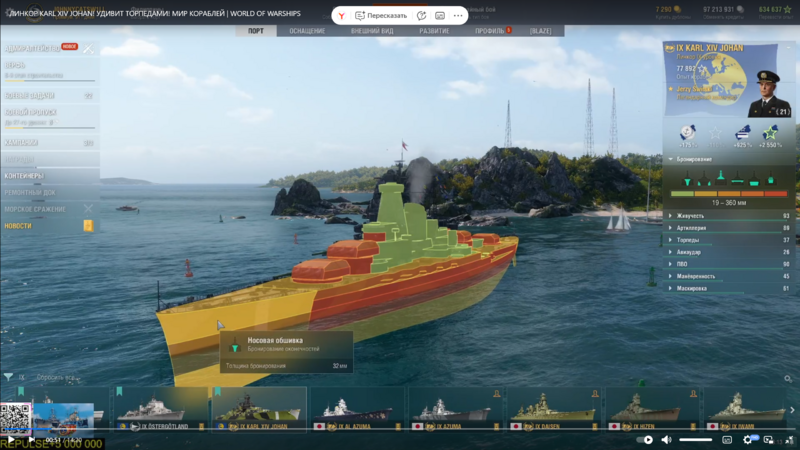Click the +175% economic bonus icon
Screen dimensions: 800x450
[688, 133]
